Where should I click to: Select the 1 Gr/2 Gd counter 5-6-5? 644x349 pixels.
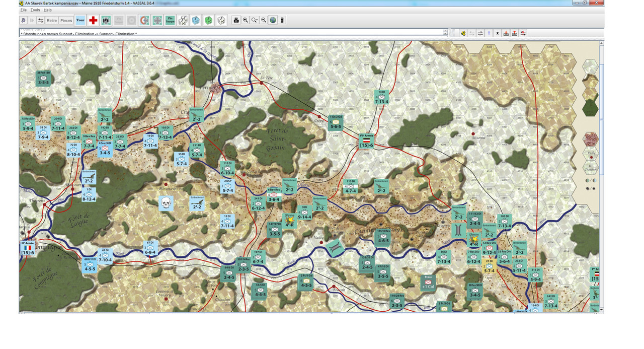pyautogui.click(x=336, y=123)
